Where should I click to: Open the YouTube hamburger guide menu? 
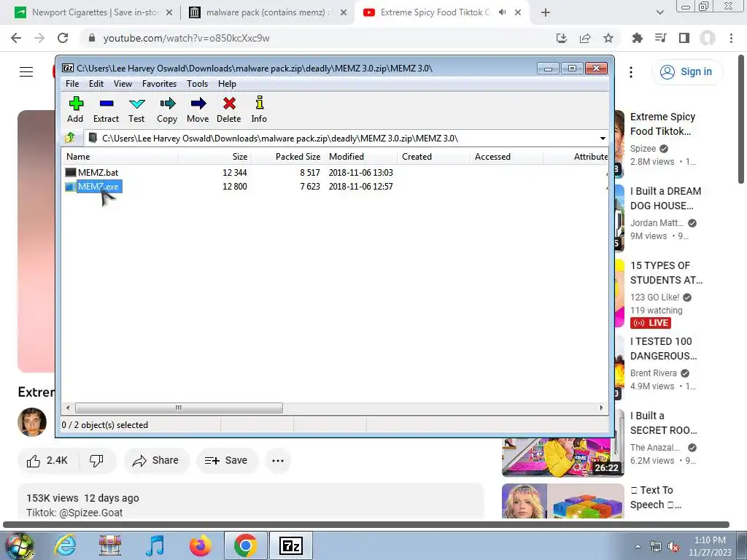(x=26, y=72)
